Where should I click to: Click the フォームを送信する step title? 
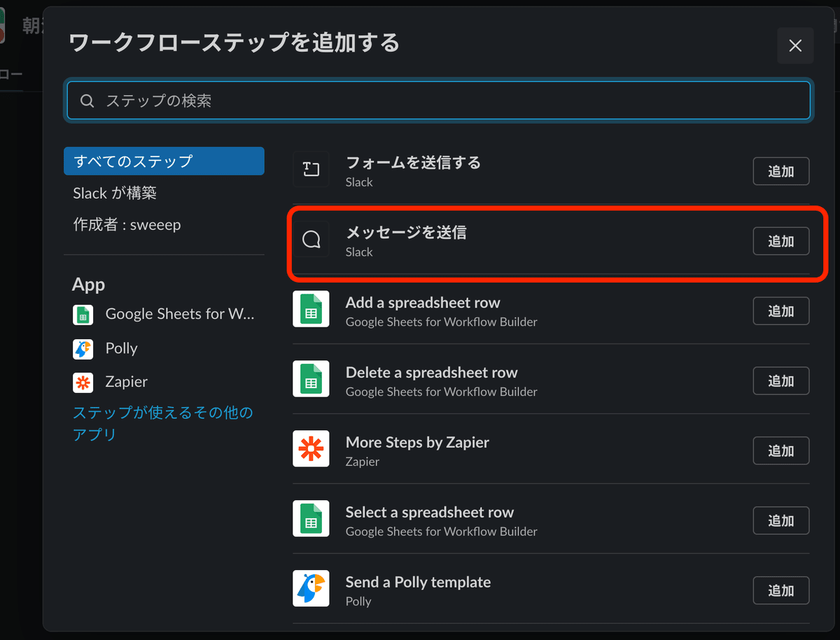pos(413,162)
